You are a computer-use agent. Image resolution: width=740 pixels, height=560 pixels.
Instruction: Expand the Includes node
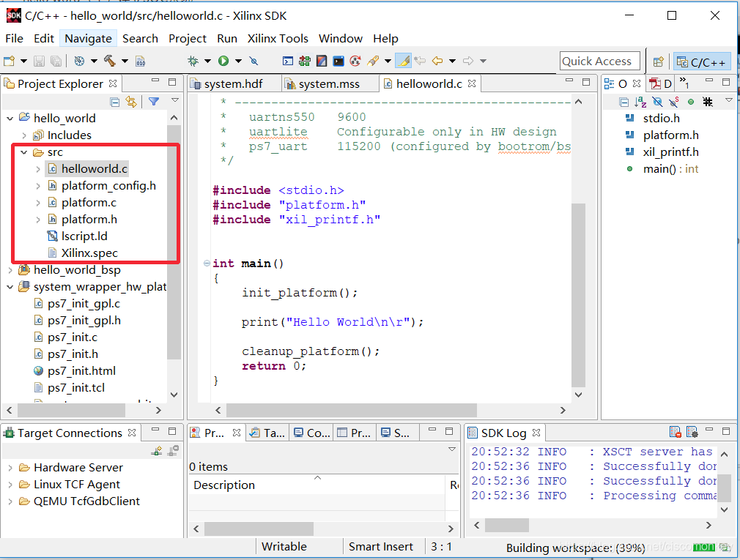coord(24,135)
